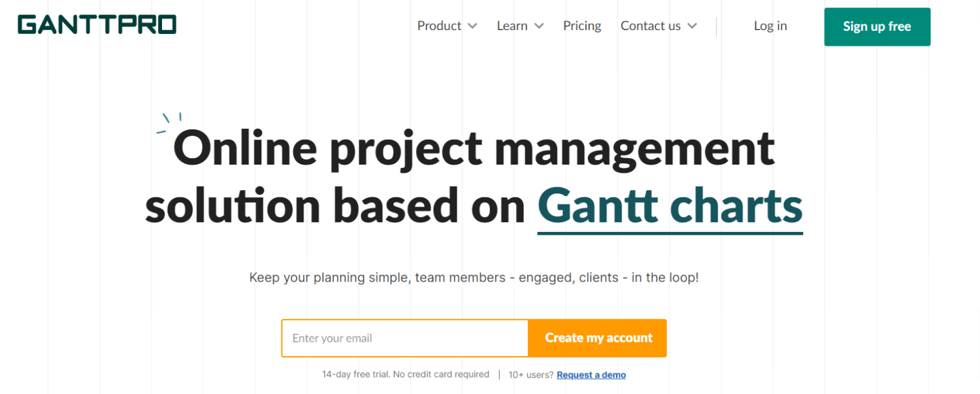This screenshot has height=394, width=980.
Task: Click the underlined Gantt charts text
Action: (x=670, y=206)
